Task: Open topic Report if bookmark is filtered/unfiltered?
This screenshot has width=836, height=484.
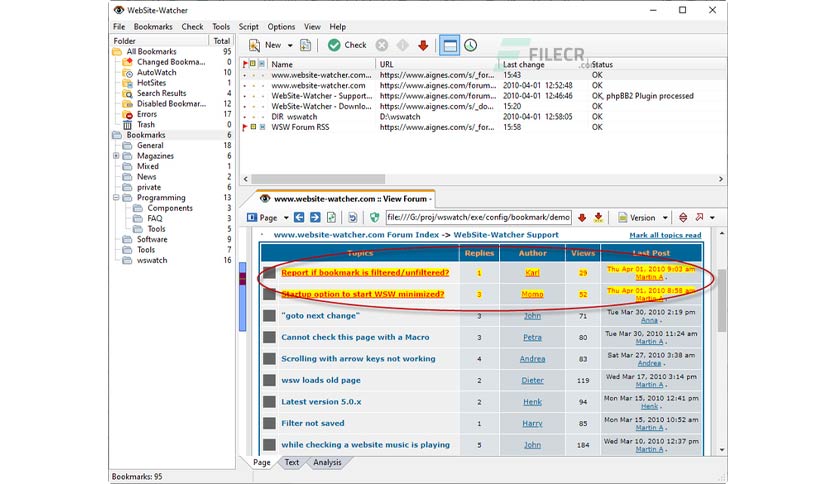Action: pos(365,272)
